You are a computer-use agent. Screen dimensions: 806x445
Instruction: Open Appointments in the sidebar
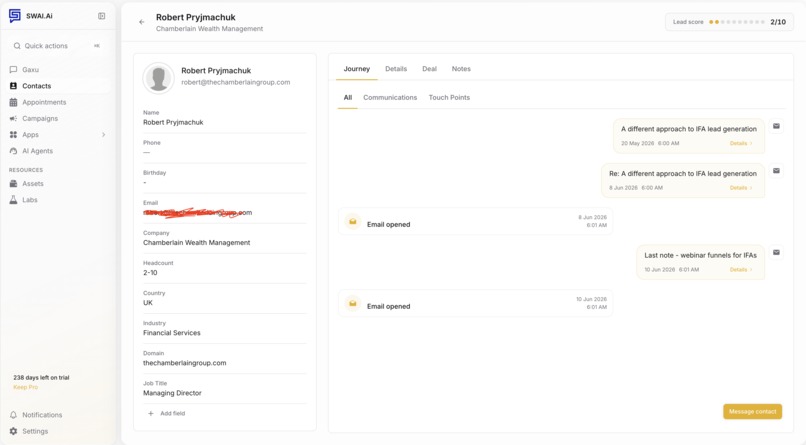pyautogui.click(x=44, y=102)
